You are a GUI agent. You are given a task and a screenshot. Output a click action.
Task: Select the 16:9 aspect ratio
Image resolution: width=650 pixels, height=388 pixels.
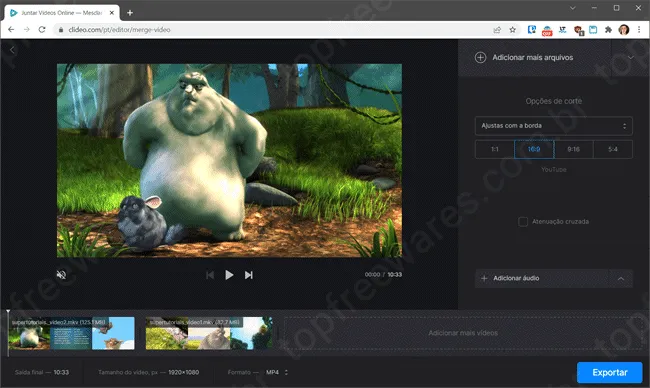coord(534,149)
